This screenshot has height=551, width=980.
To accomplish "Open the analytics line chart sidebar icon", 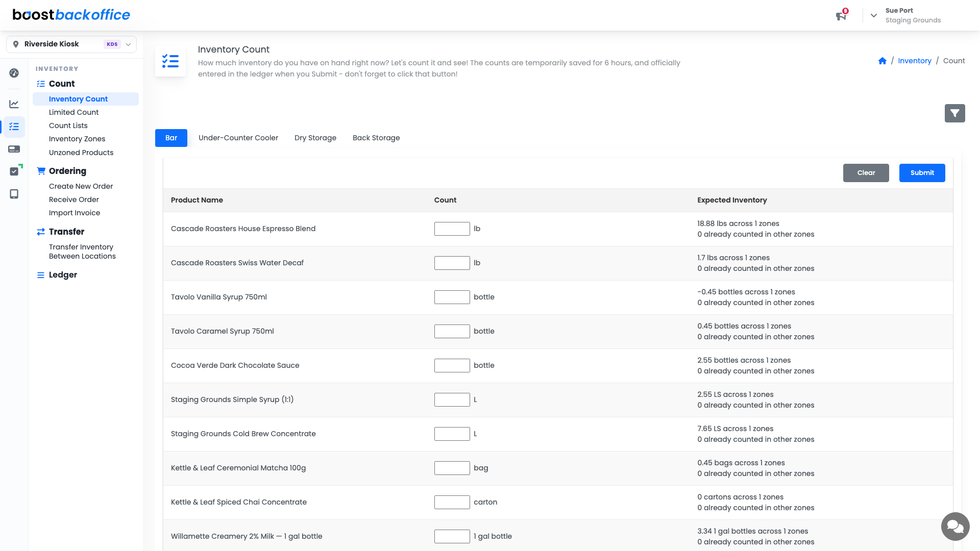I will click(14, 104).
